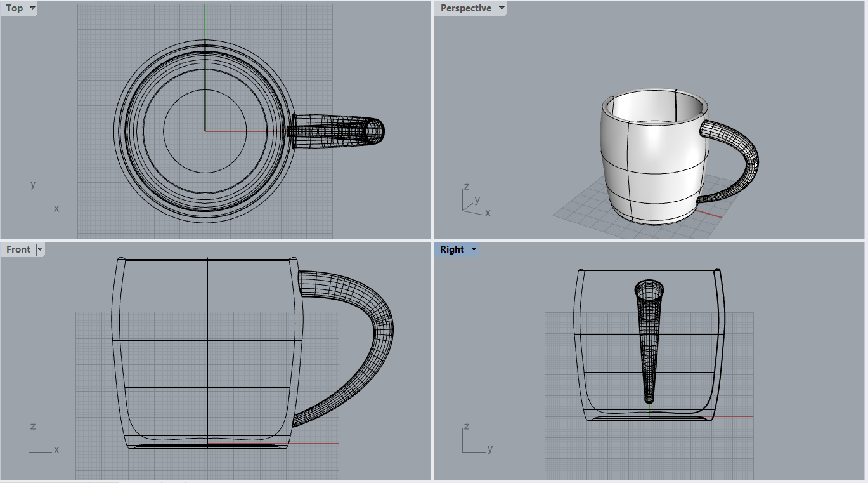Select the mug handle in Top view
Screen dimensions: 868x483
(x=336, y=131)
